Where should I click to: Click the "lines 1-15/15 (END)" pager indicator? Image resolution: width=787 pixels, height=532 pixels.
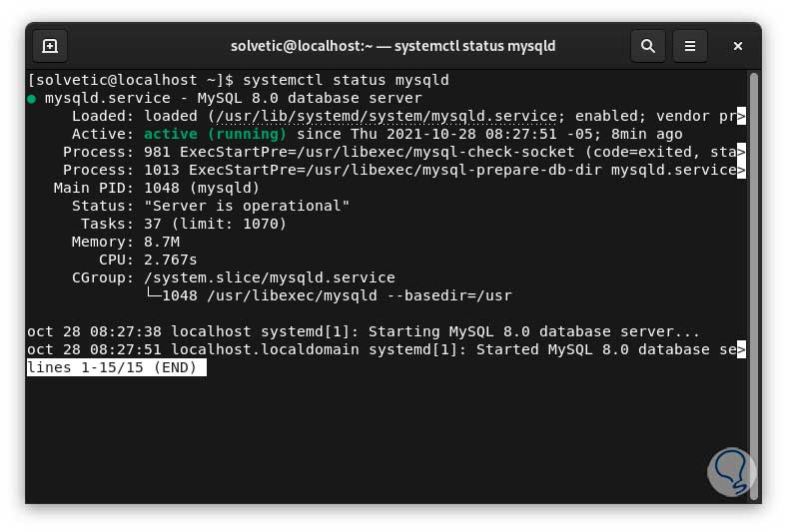tap(117, 368)
